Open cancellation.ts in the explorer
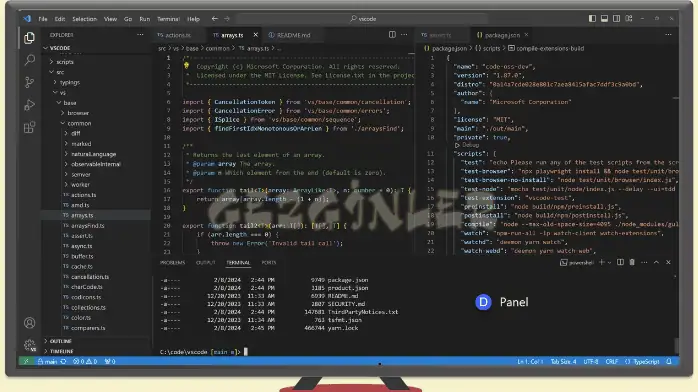Image resolution: width=698 pixels, height=392 pixels. point(96,277)
